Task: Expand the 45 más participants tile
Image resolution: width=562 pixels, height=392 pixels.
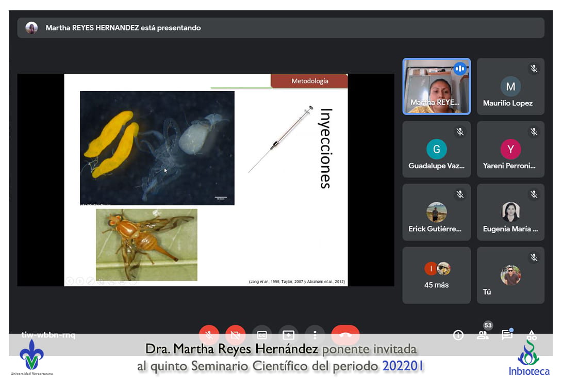Action: pyautogui.click(x=436, y=275)
